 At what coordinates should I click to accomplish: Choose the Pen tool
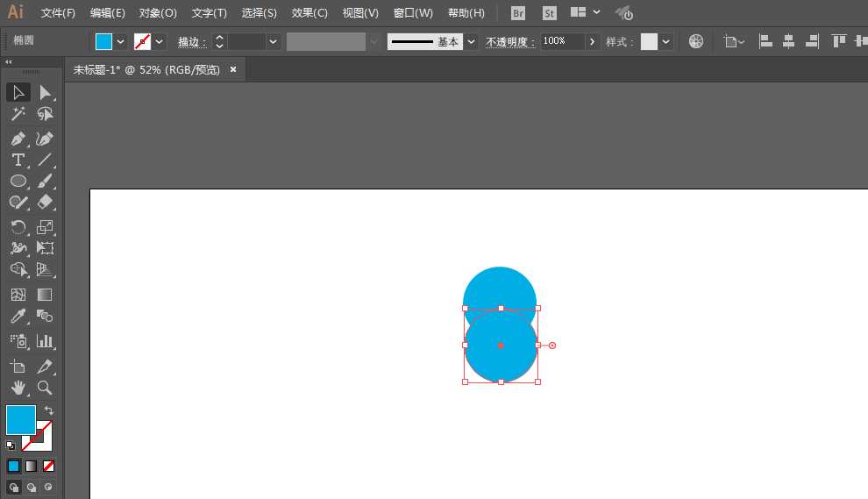coord(18,139)
